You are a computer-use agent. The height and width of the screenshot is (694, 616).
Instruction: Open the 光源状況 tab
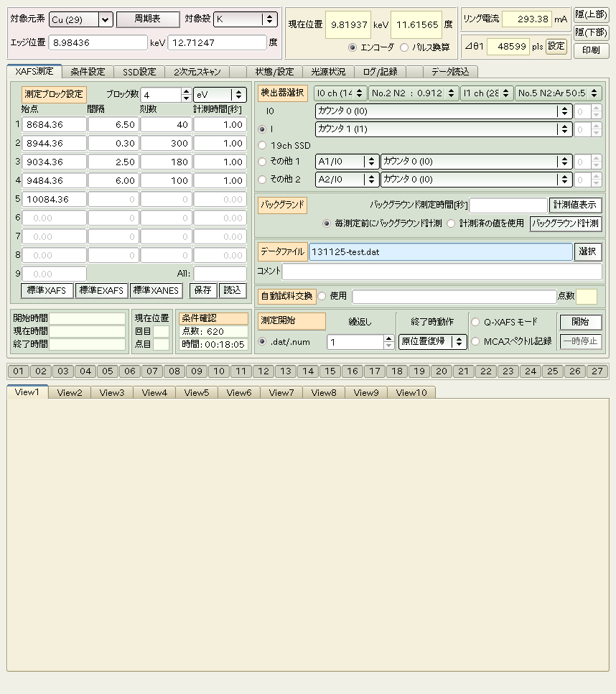tap(328, 72)
